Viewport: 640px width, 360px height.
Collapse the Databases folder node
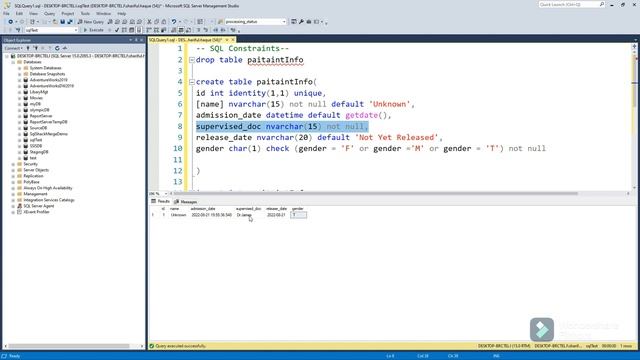[13, 62]
